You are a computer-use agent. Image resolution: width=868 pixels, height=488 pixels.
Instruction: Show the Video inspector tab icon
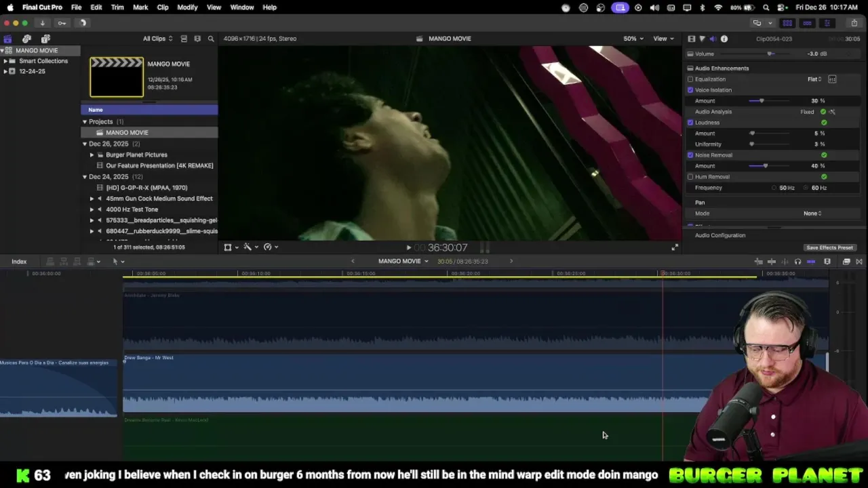[x=691, y=39]
